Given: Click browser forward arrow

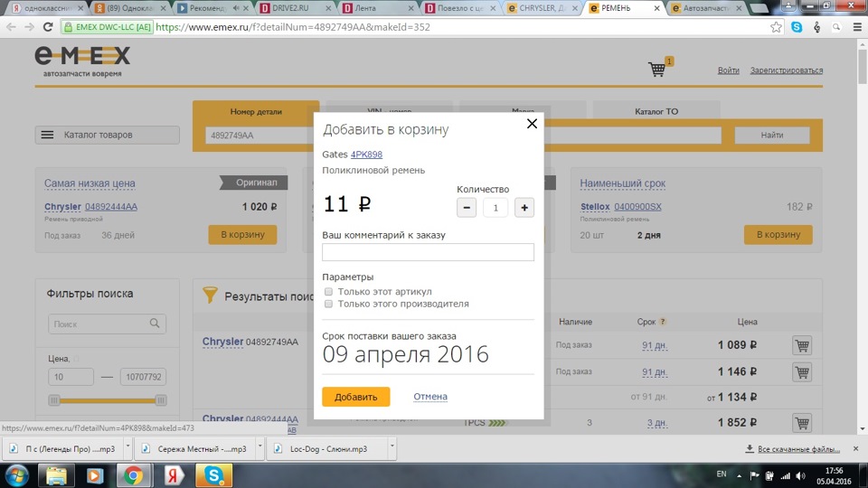Looking at the screenshot, I should pyautogui.click(x=29, y=26).
